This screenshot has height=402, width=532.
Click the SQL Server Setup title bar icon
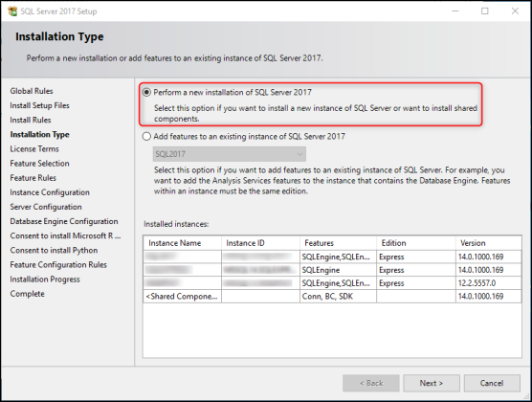[x=12, y=11]
